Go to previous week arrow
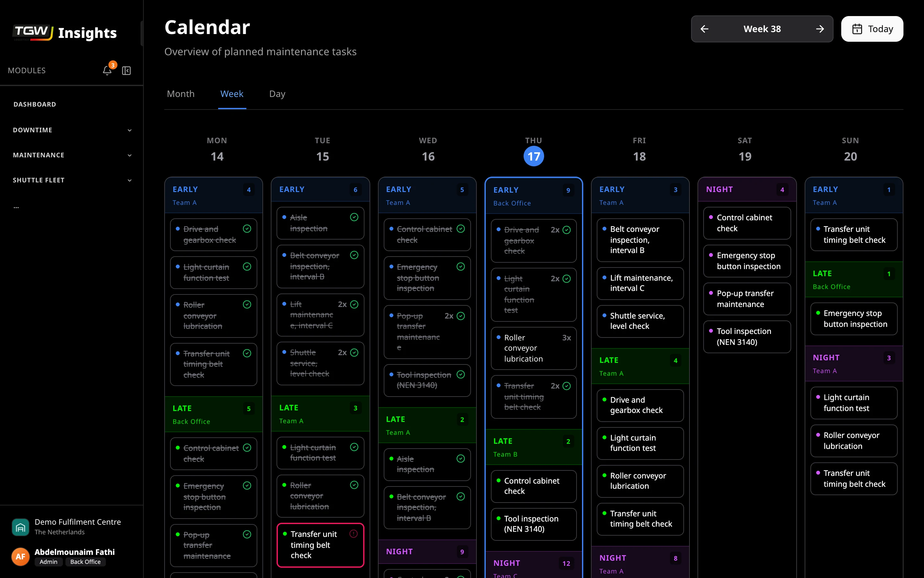924x578 pixels. (x=705, y=29)
